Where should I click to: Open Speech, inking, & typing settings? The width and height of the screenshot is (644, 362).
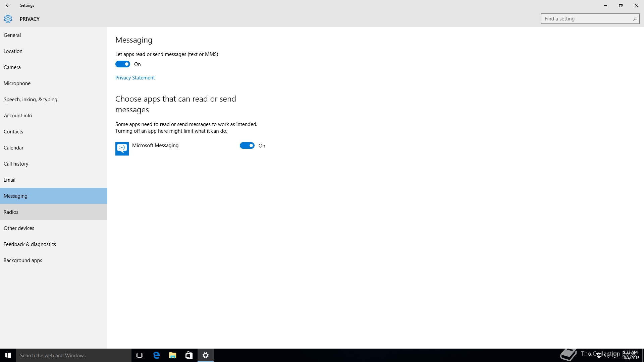(31, 100)
